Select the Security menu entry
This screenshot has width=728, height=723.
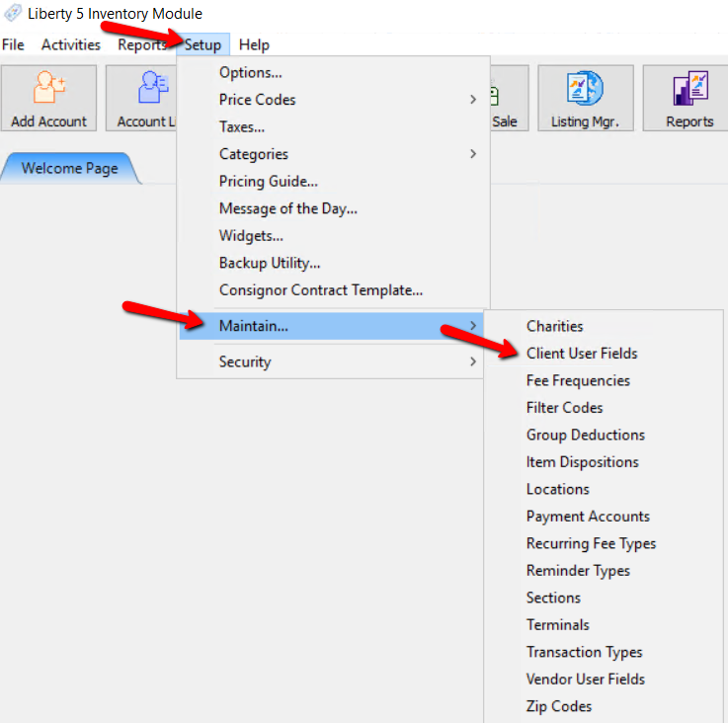pyautogui.click(x=332, y=361)
